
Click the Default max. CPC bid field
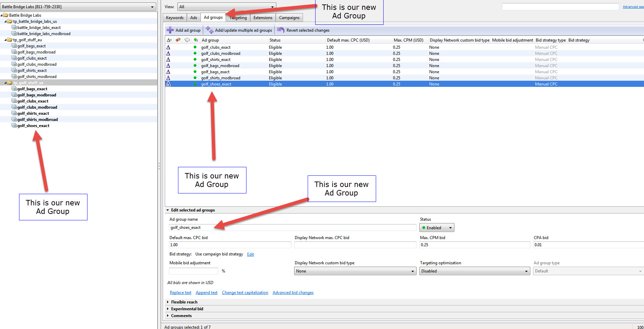tap(230, 245)
